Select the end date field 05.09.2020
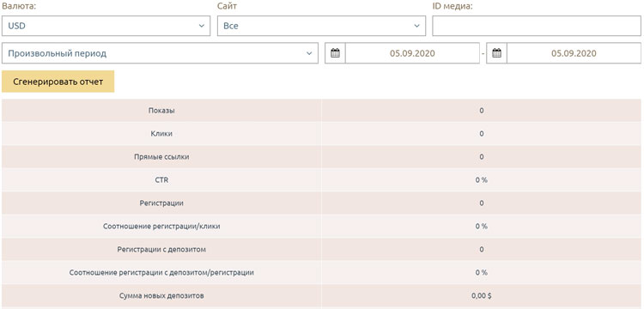This screenshot has height=309, width=644. (574, 53)
